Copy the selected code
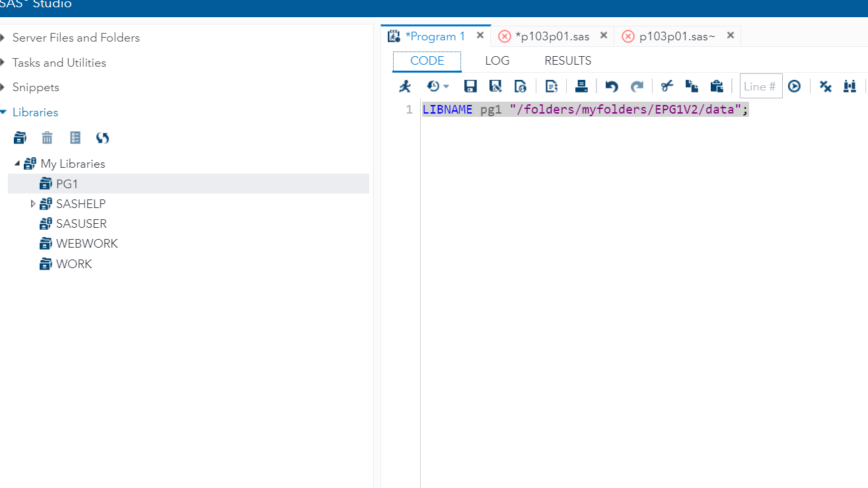The width and height of the screenshot is (868, 488). coord(692,86)
